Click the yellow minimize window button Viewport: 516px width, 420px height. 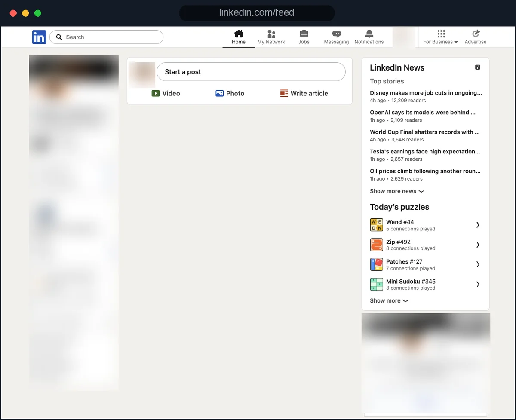point(25,13)
